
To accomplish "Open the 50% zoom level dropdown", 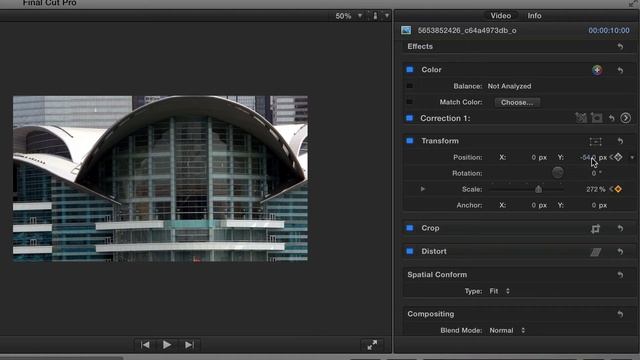I will click(348, 16).
